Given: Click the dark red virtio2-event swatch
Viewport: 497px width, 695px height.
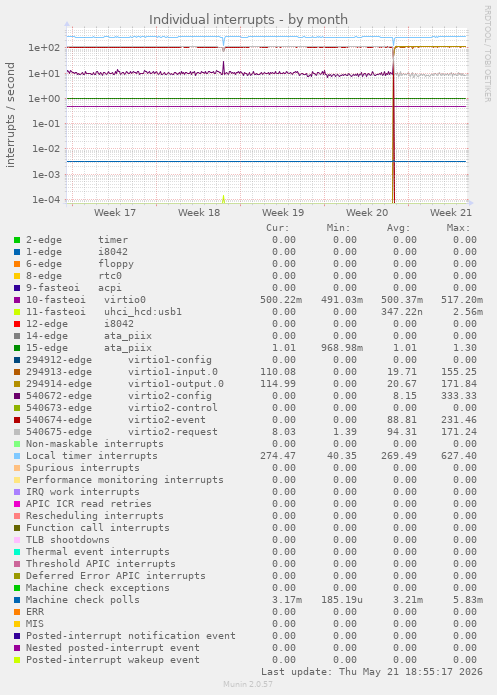Looking at the screenshot, I should [x=17, y=420].
